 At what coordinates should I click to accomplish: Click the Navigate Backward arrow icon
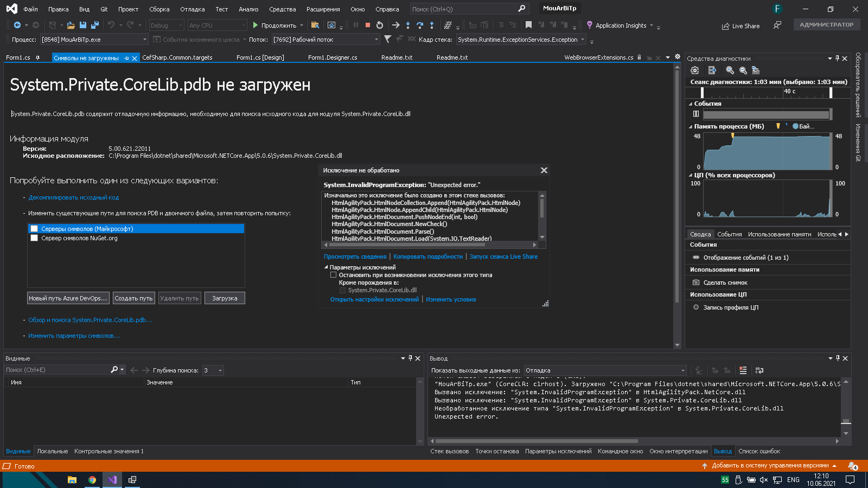click(17, 25)
